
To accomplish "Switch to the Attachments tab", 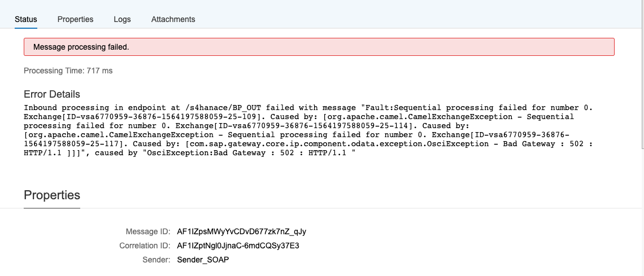I will pos(173,19).
